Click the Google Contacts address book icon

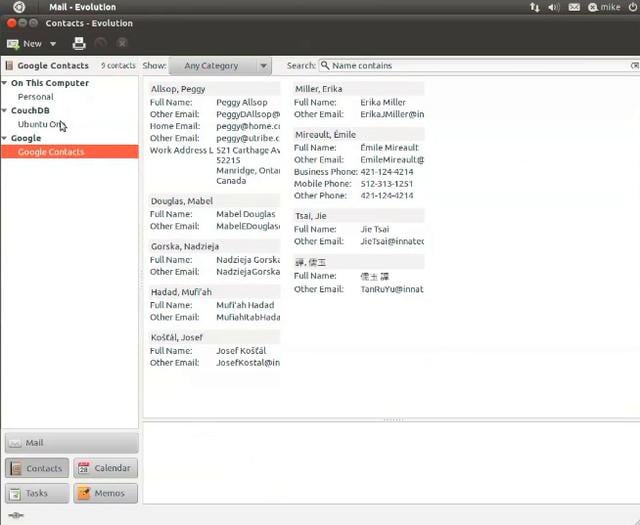click(x=9, y=65)
